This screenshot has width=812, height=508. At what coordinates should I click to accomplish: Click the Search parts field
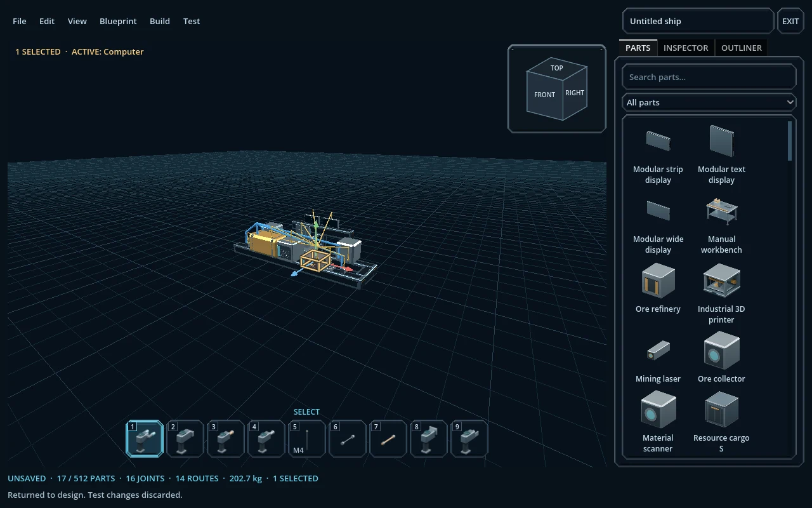pyautogui.click(x=709, y=77)
